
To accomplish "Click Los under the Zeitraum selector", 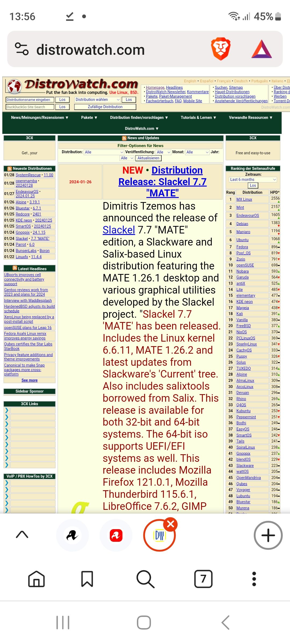I will tap(253, 185).
